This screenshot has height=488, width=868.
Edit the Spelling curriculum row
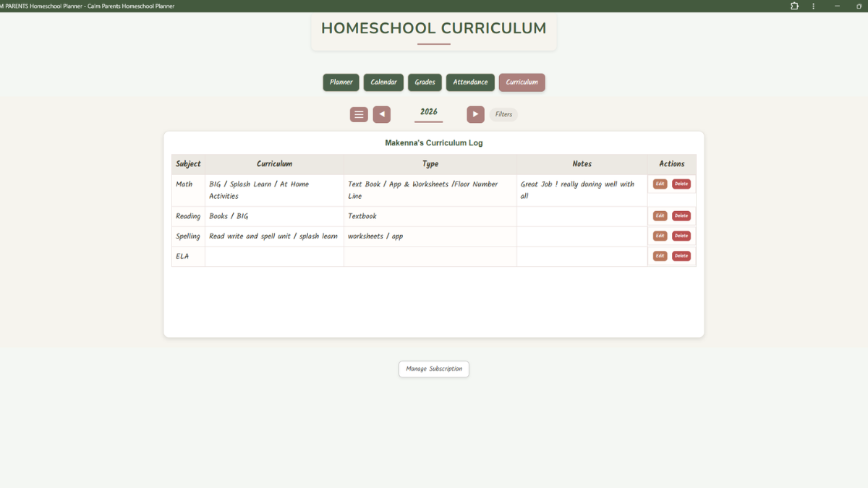click(x=660, y=236)
